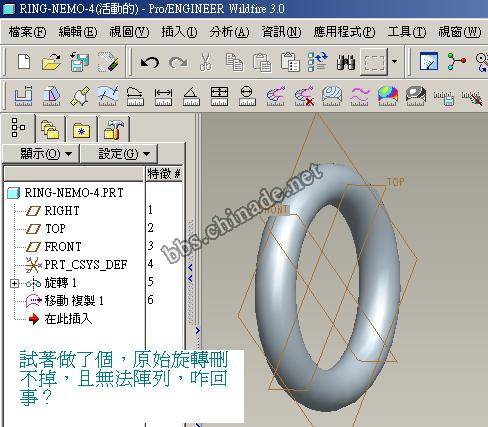This screenshot has width=488, height=427.
Task: Expand the 旋轉 1 feature node
Action: coord(14,283)
